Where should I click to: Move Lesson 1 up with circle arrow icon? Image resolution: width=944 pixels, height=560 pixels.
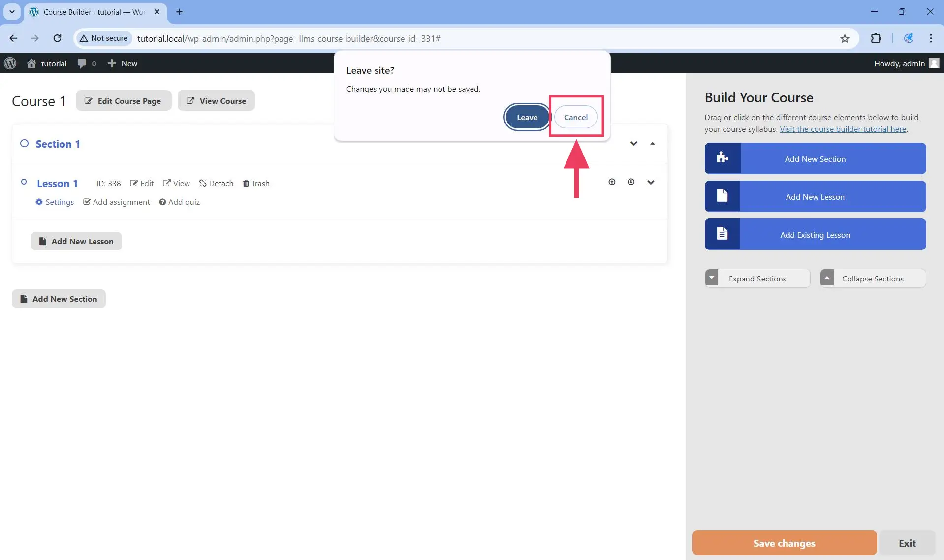click(612, 182)
